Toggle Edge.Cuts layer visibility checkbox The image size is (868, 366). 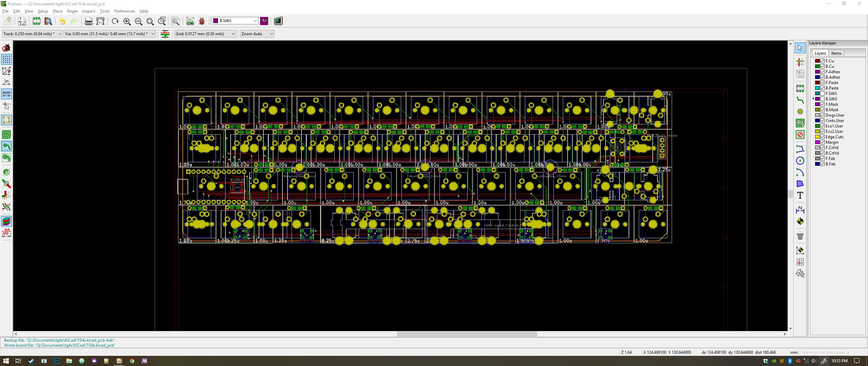pos(823,137)
